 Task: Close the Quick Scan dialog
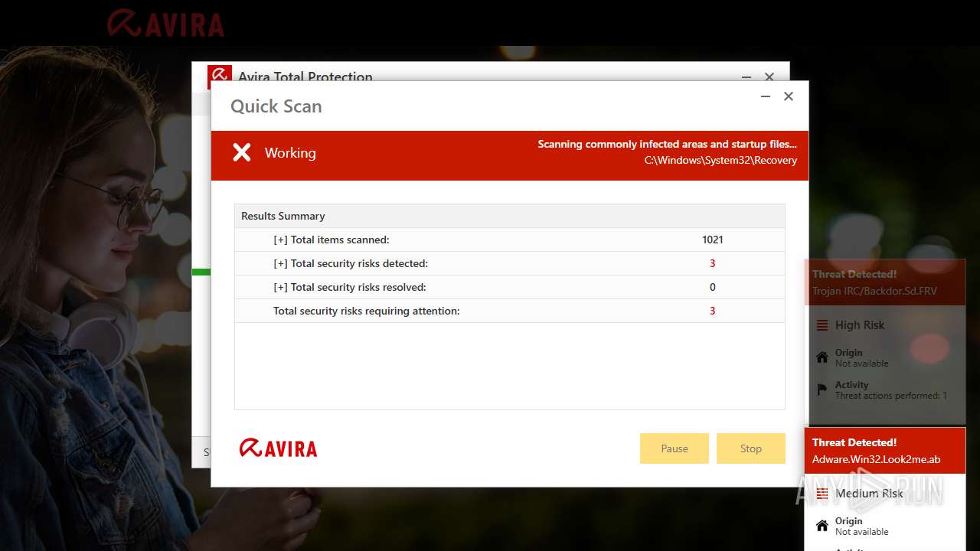click(789, 96)
